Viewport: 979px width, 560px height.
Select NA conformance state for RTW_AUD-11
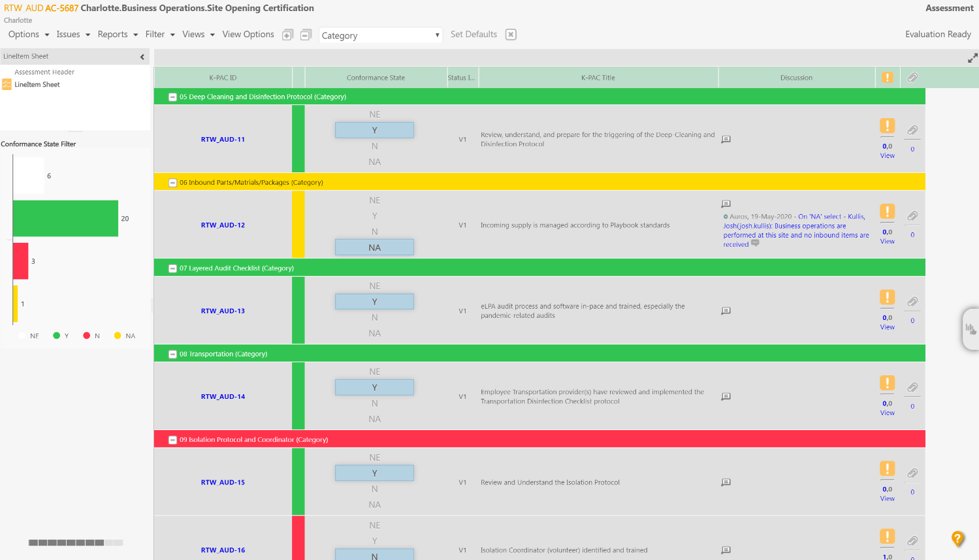pos(374,162)
